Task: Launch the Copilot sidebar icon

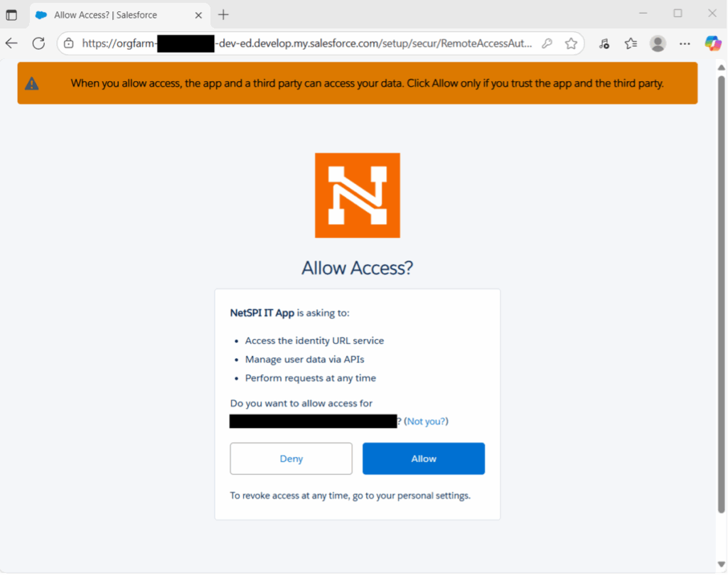Action: [x=712, y=43]
